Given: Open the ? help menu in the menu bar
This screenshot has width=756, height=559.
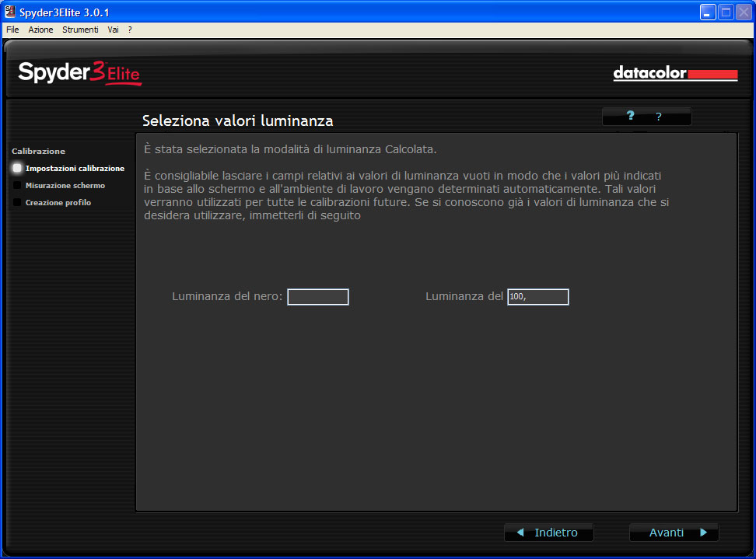Looking at the screenshot, I should tap(130, 30).
